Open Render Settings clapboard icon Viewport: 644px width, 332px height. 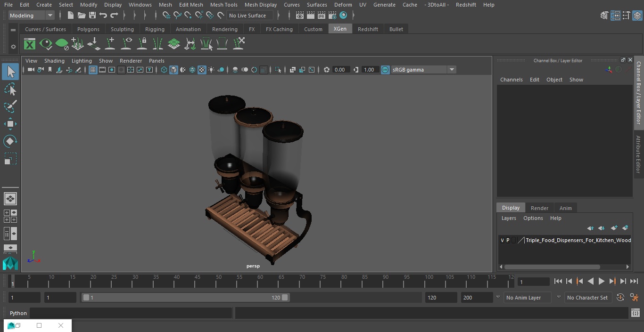click(x=332, y=16)
